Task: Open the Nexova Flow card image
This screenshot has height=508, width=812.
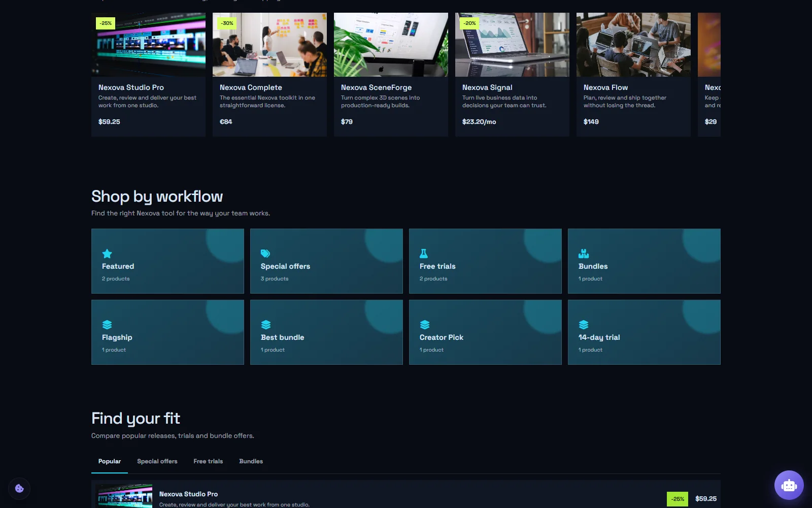Action: coord(633,45)
